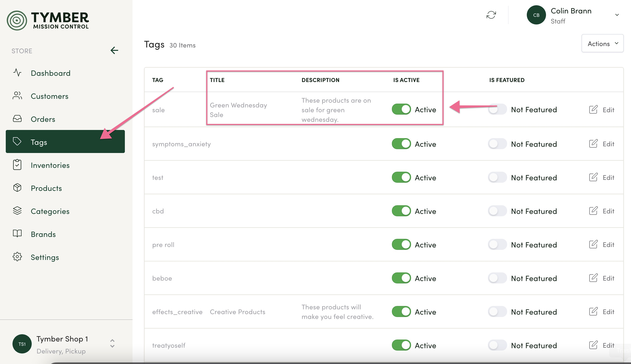Click the Products box icon
Image resolution: width=631 pixels, height=364 pixels.
tap(17, 188)
